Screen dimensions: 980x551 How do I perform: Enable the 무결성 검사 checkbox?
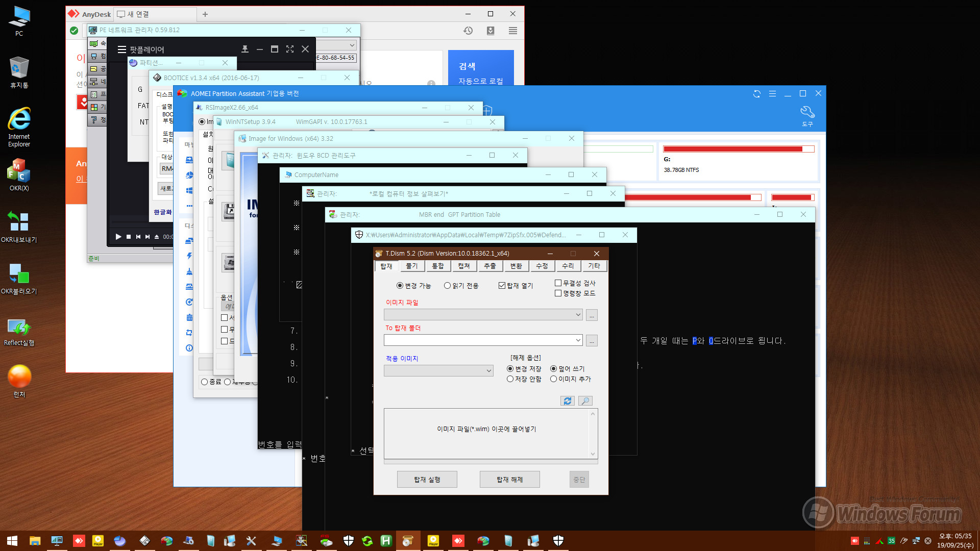point(575,283)
